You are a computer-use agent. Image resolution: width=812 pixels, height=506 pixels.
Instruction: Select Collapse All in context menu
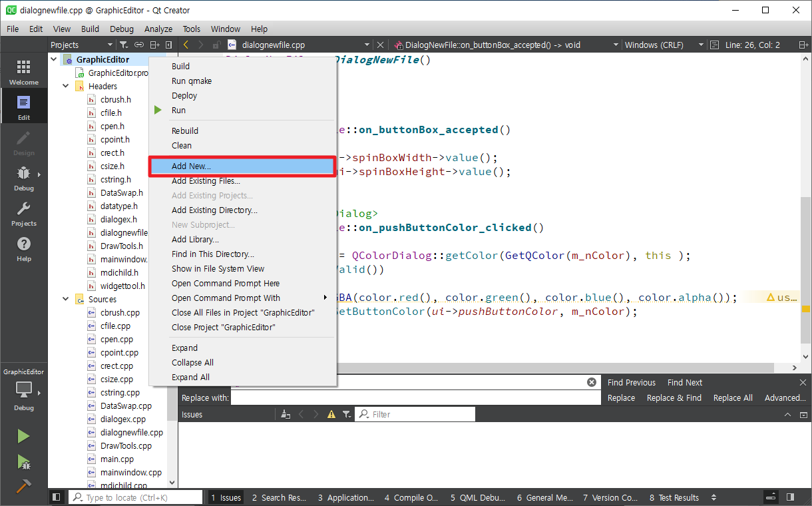click(242, 362)
